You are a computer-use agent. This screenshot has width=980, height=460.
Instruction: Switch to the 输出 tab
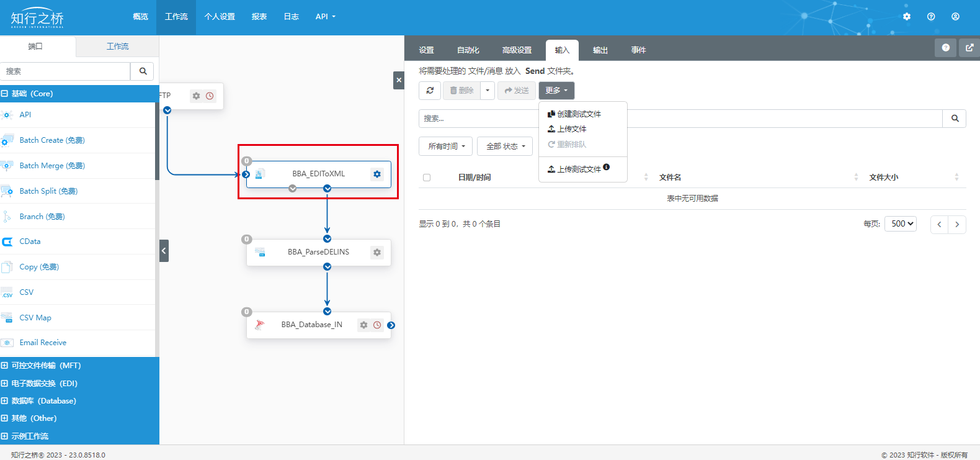point(600,50)
